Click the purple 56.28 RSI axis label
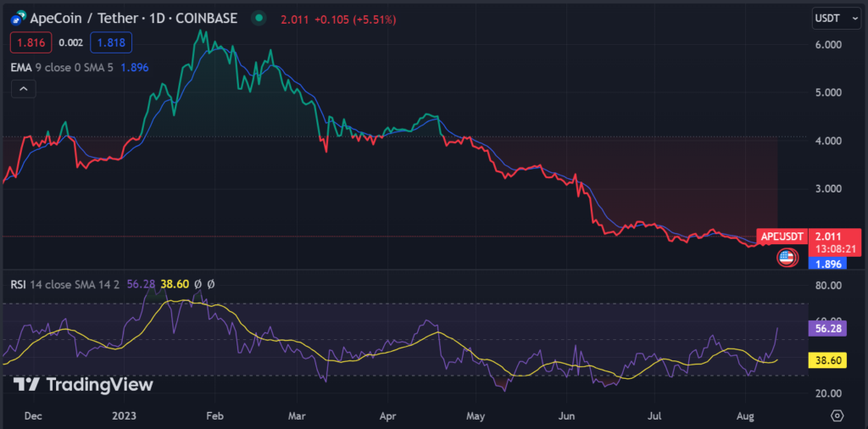Screen dimensions: 868x429 click(x=828, y=329)
